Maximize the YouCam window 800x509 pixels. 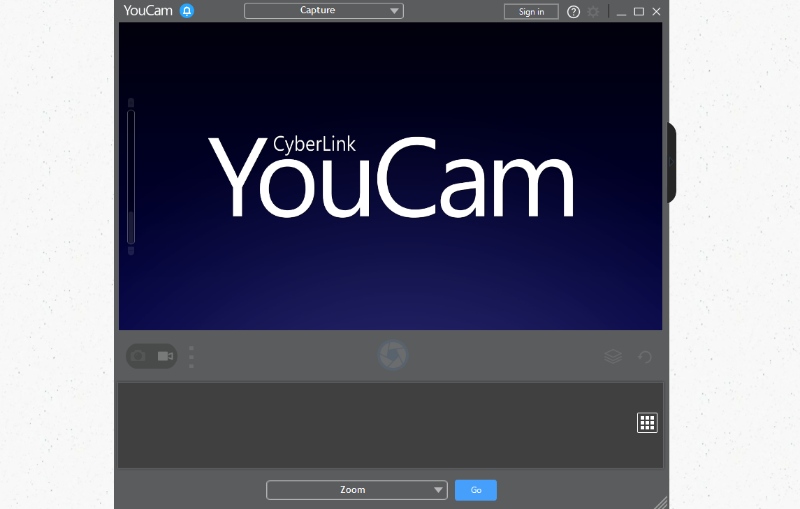639,12
